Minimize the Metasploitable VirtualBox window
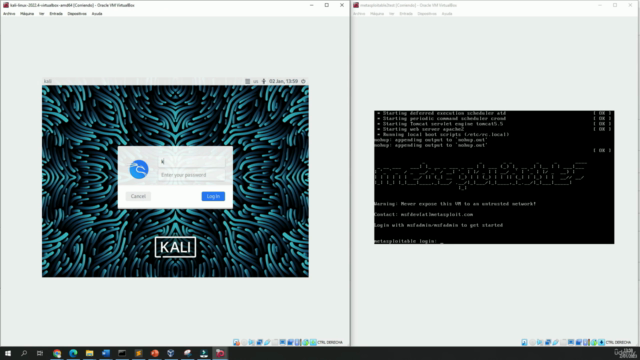Screen dimensions: 640x360 (600, 5)
